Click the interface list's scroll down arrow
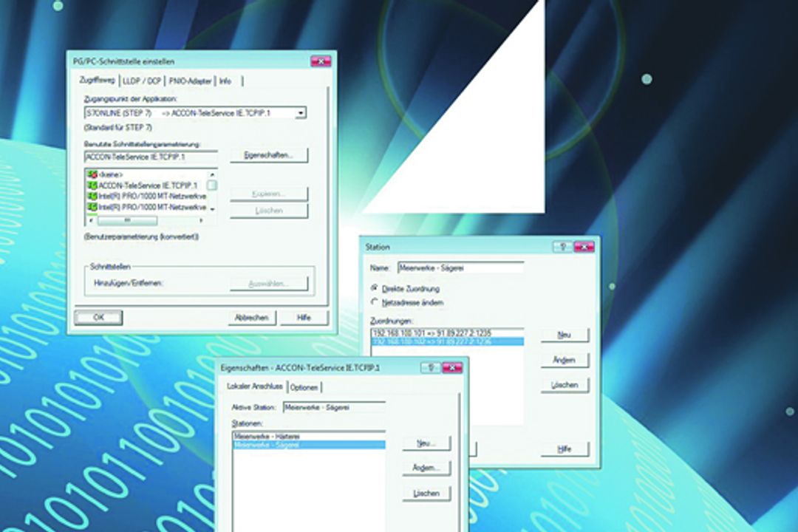798x532 pixels. click(213, 208)
